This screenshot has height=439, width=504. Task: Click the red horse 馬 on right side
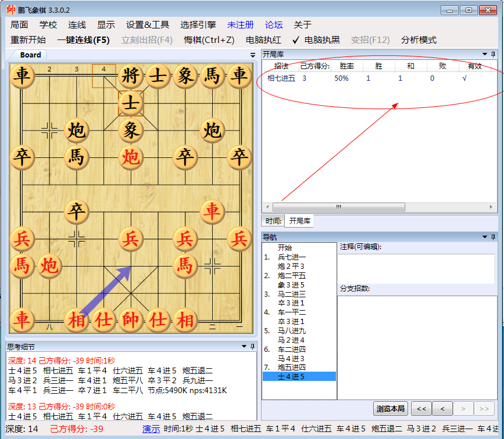coord(185,266)
